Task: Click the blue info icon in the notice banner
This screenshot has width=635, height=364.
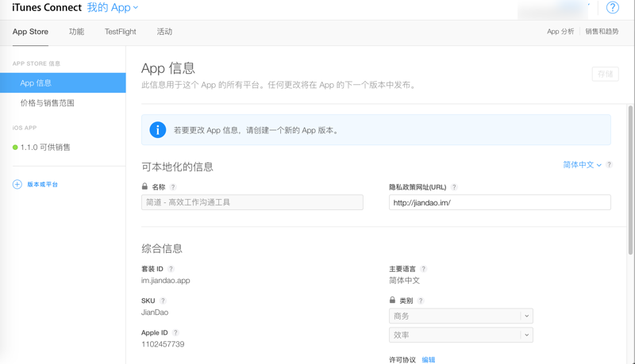Action: [157, 130]
